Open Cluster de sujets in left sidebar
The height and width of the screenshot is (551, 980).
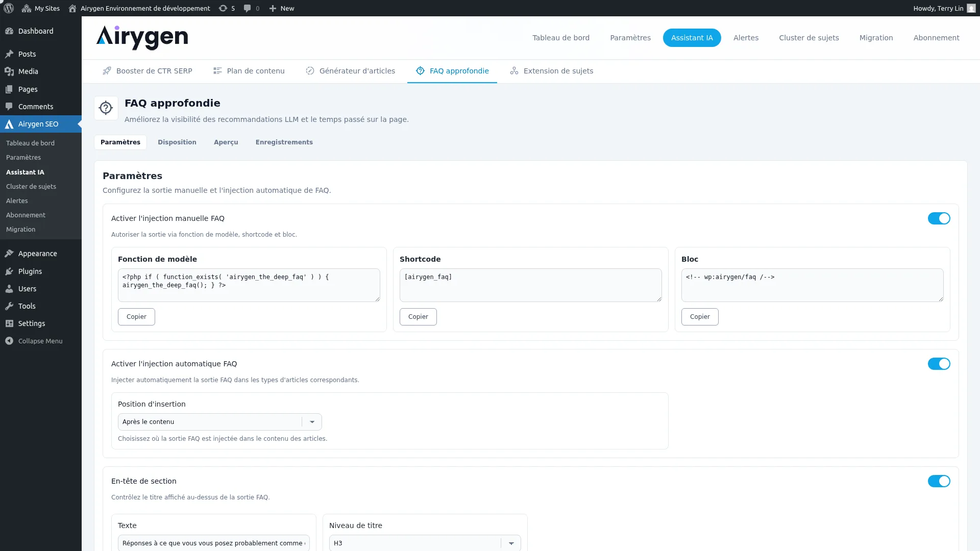click(31, 187)
